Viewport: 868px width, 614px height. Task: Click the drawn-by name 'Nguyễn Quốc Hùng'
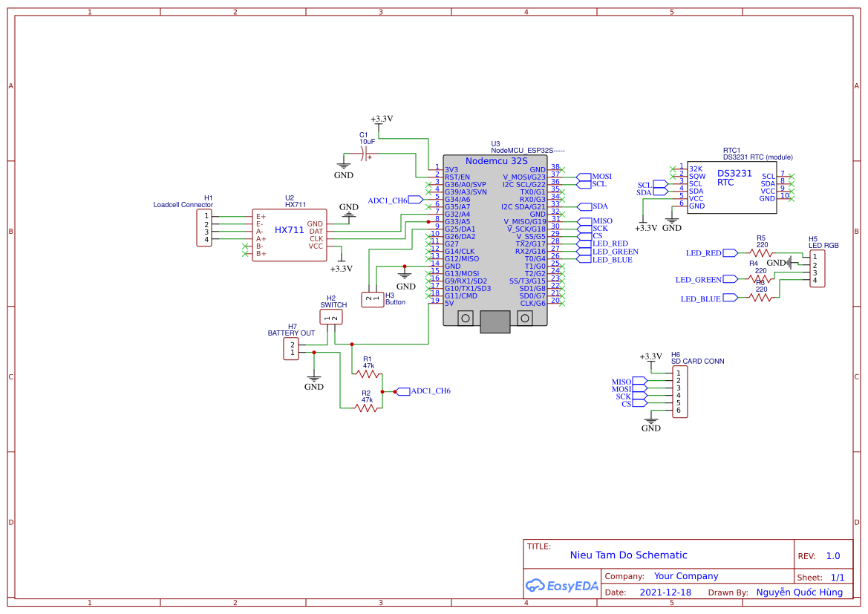pyautogui.click(x=800, y=592)
